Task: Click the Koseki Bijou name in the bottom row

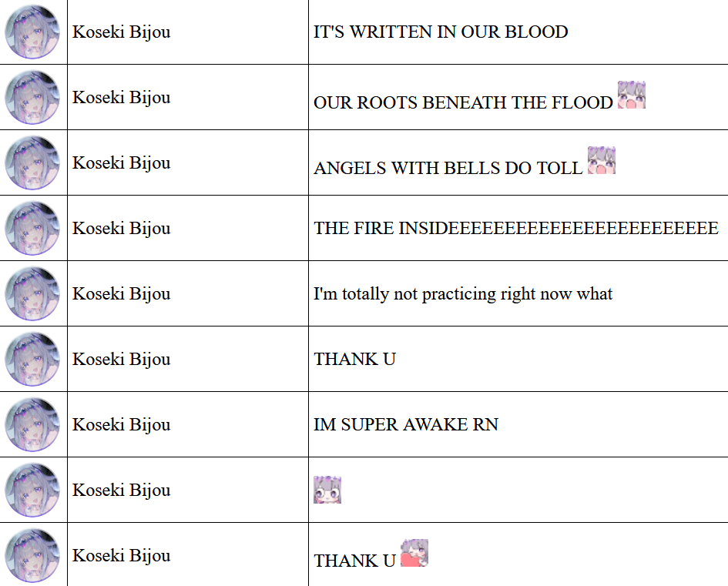Action: 122,555
